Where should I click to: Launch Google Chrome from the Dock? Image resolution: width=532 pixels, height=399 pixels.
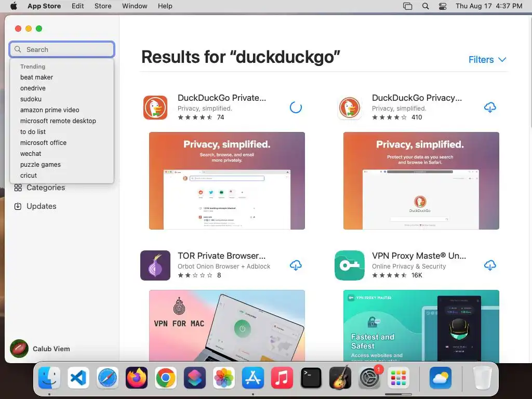[166, 378]
